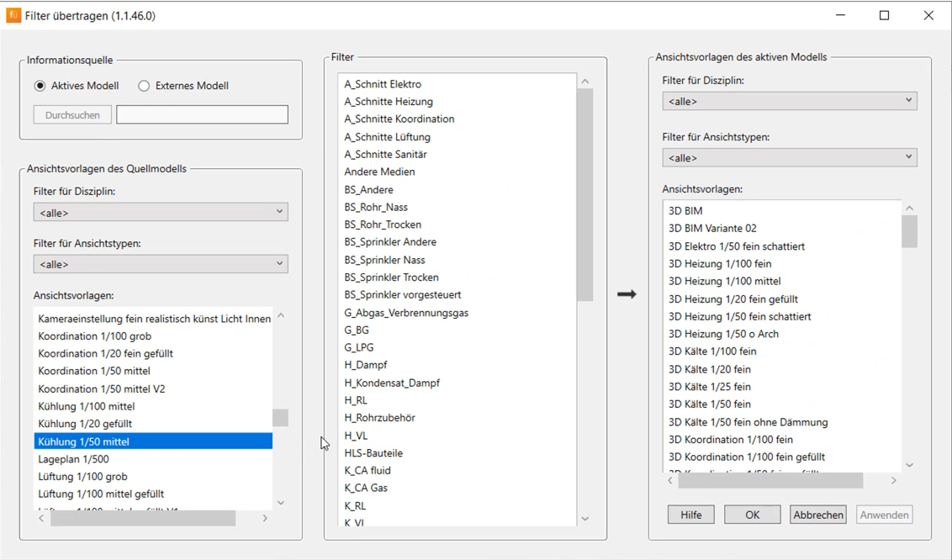Open source Filter für Disziplin dropdown
Image resolution: width=952 pixels, height=560 pixels.
coord(161,213)
